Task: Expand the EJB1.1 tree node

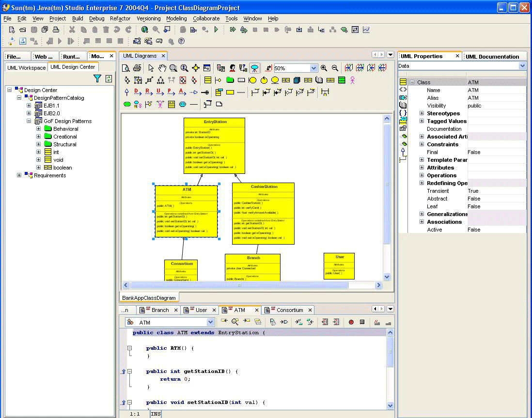Action: tap(29, 106)
